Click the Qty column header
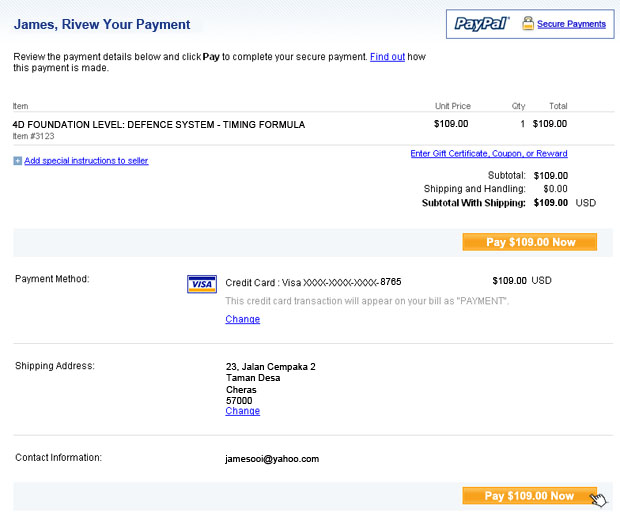Image resolution: width=620 pixels, height=513 pixels. coord(518,106)
